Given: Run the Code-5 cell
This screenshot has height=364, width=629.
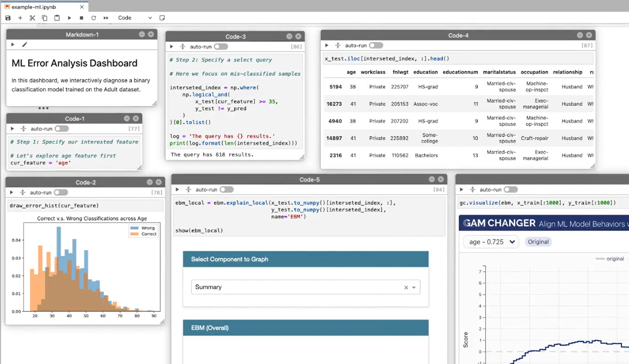Looking at the screenshot, I should (177, 189).
